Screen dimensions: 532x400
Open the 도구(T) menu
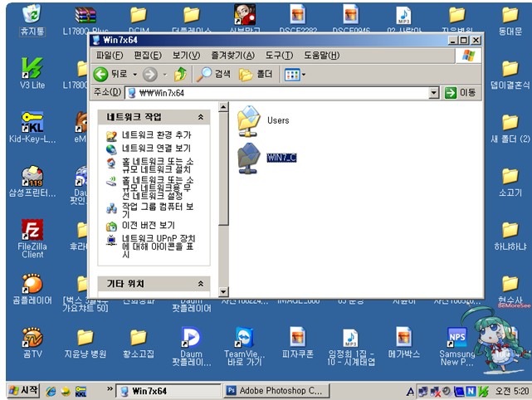pos(278,56)
